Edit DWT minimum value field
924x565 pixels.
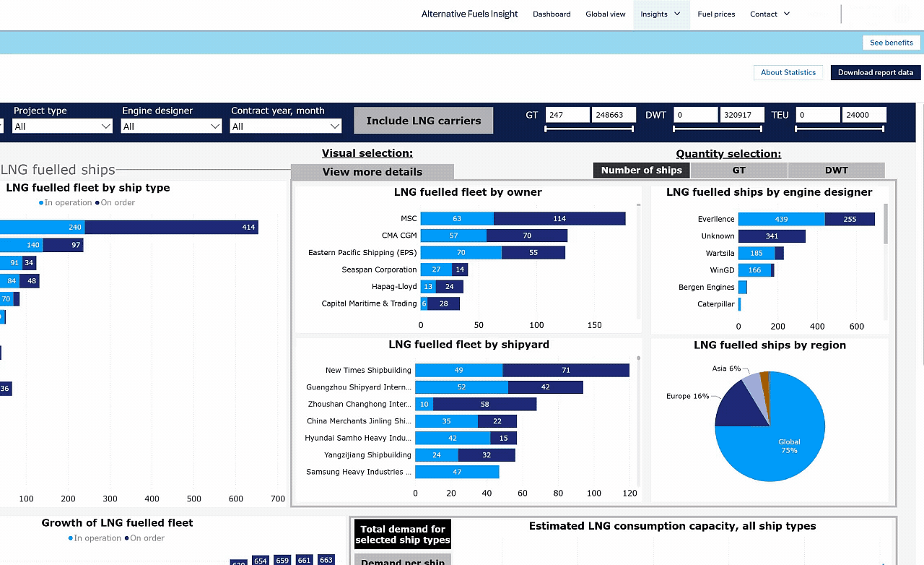tap(695, 115)
